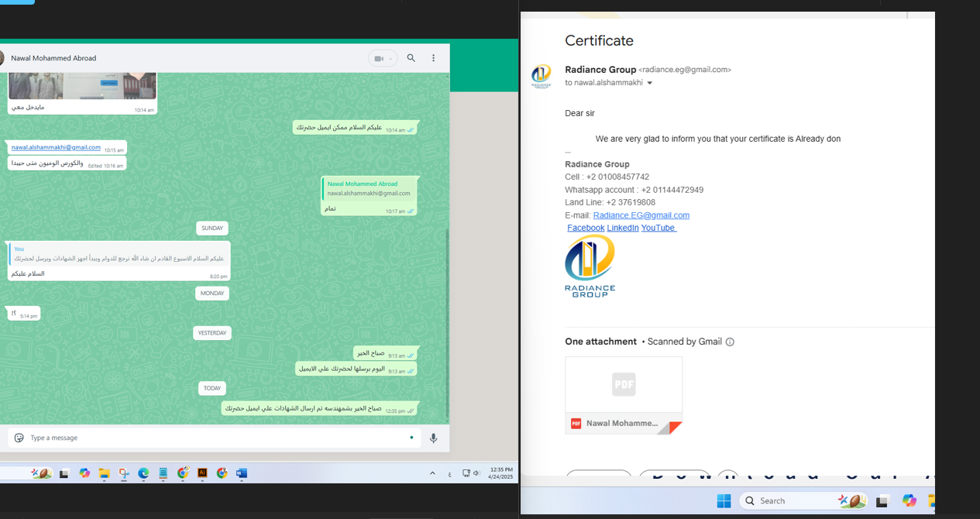Click the Whatsapp account phone number line
The height and width of the screenshot is (519, 980).
(x=634, y=190)
